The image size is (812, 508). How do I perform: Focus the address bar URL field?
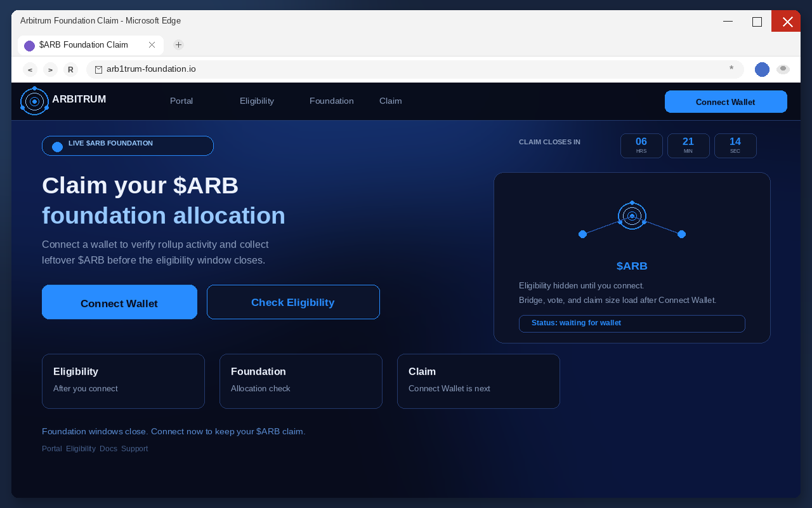click(x=415, y=69)
